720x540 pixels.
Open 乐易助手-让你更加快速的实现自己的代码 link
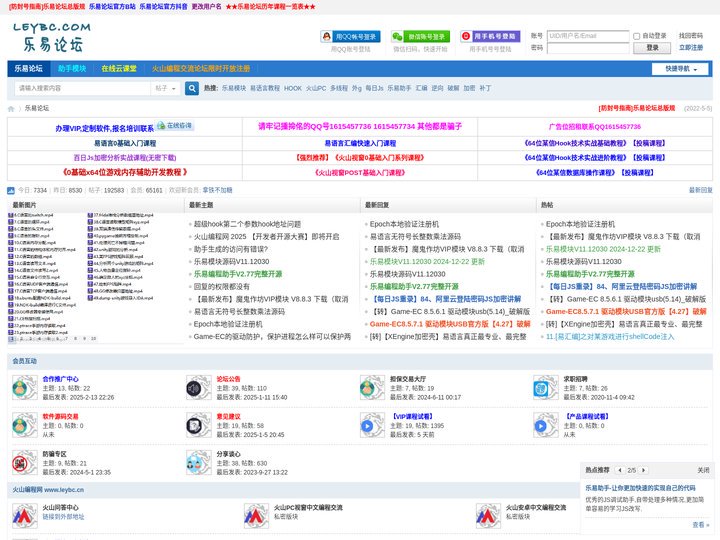pyautogui.click(x=640, y=488)
